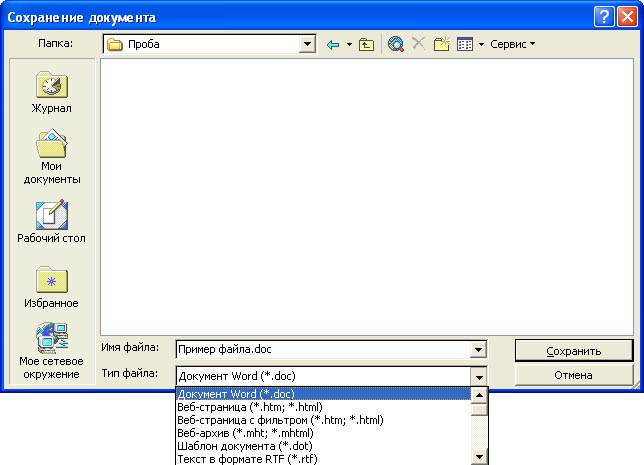Collapse the Тип файла dropdown arrow

(x=479, y=376)
